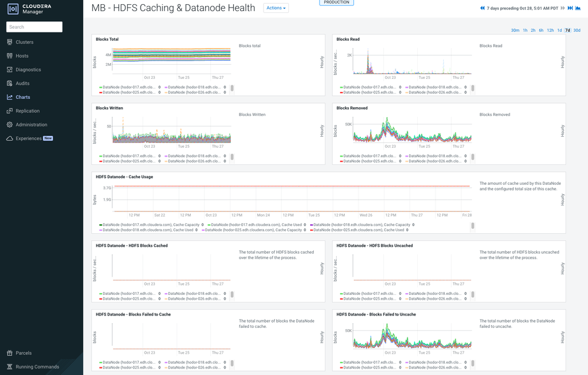Jump to current time with skip-to-end icon
Screen dimensions: 588x375
570,8
